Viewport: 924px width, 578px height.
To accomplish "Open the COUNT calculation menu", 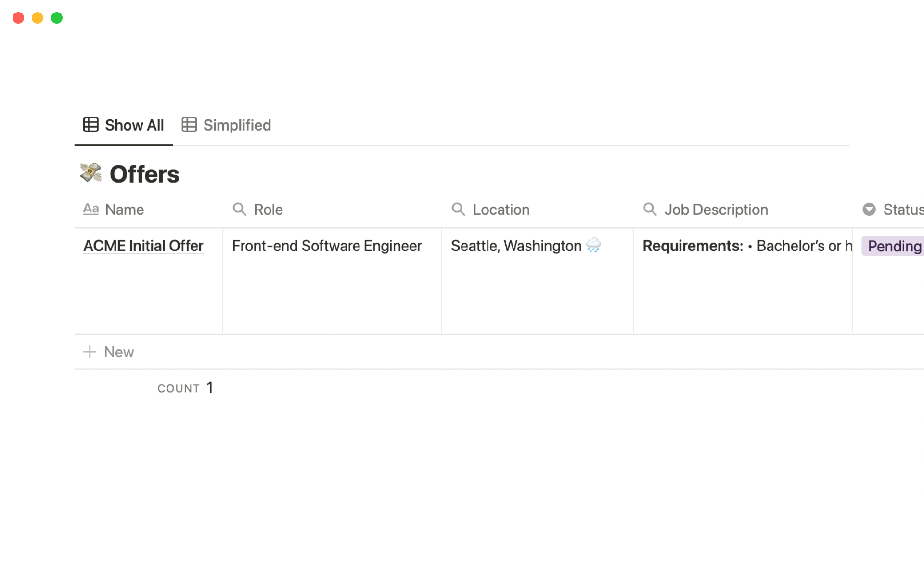I will (185, 388).
